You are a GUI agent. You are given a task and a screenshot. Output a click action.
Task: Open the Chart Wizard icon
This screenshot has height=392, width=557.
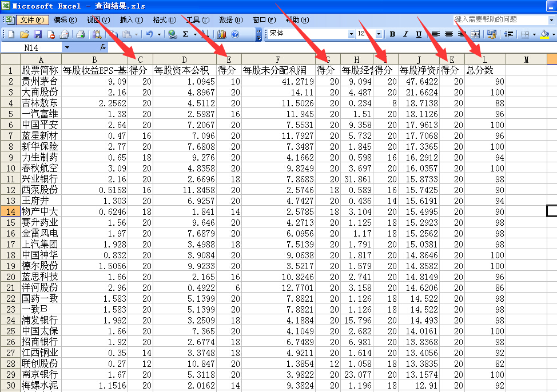tap(222, 34)
